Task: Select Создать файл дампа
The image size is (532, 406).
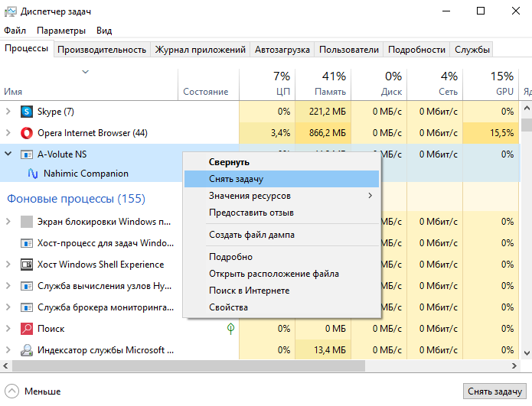Action: (x=282, y=235)
